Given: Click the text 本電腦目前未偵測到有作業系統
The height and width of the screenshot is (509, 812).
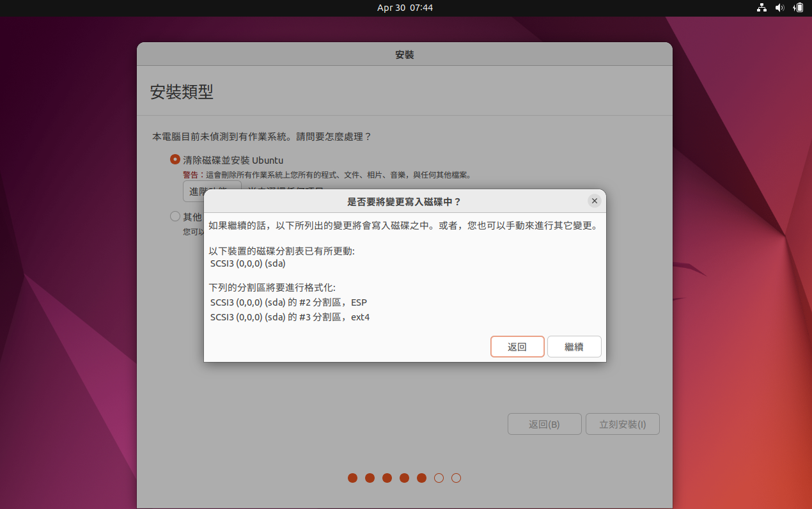Looking at the screenshot, I should (x=219, y=137).
